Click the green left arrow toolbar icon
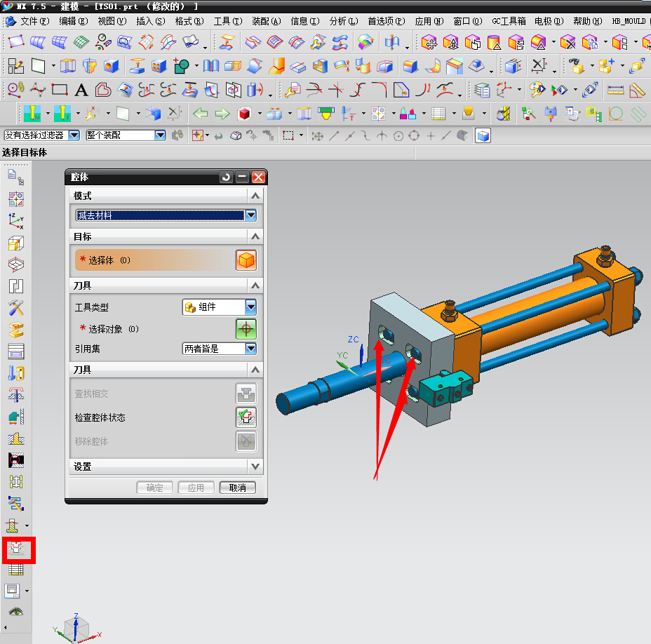651x644 pixels. pyautogui.click(x=201, y=114)
